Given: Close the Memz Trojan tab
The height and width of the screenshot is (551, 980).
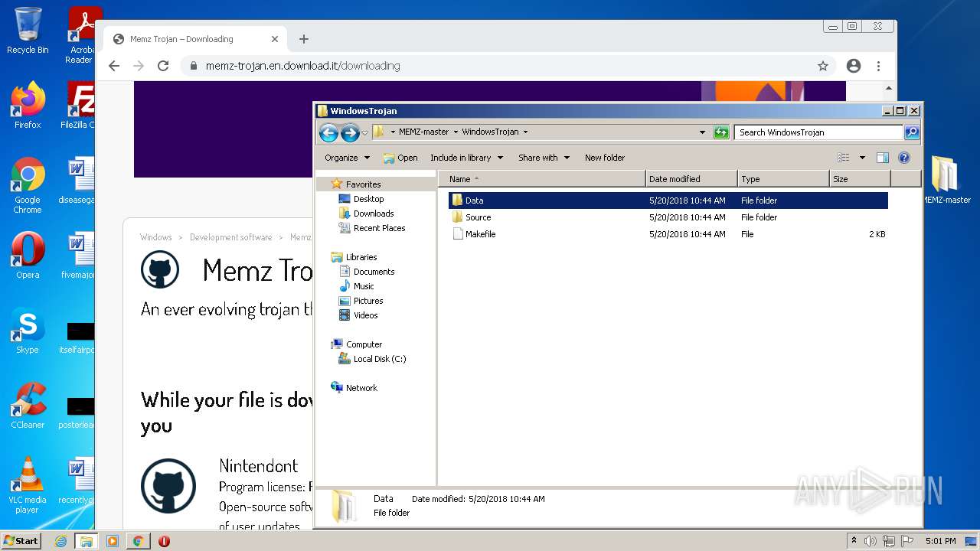Looking at the screenshot, I should click(275, 39).
